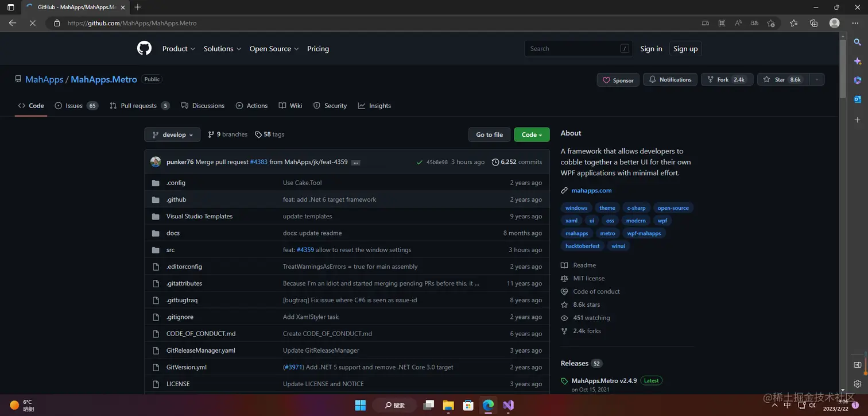The image size is (868, 416).
Task: Open the 9 branches link
Action: point(227,134)
